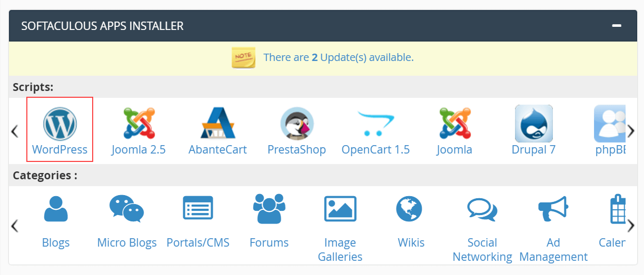Open the Social Networking bubbles icon
Viewport: 644px width, 275px height.
482,209
